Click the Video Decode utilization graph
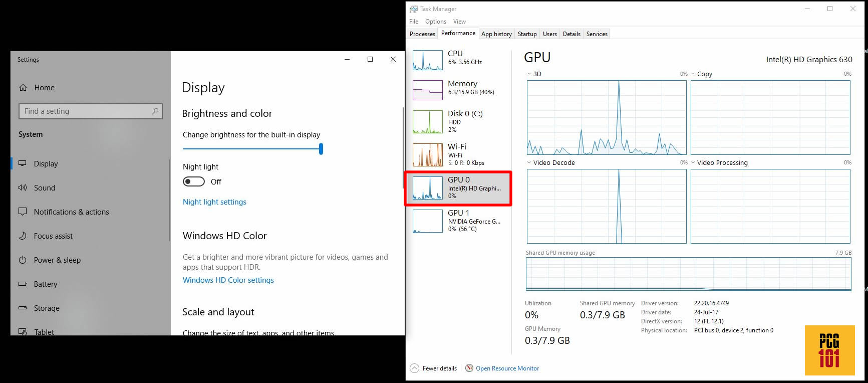868x383 pixels. (607, 206)
